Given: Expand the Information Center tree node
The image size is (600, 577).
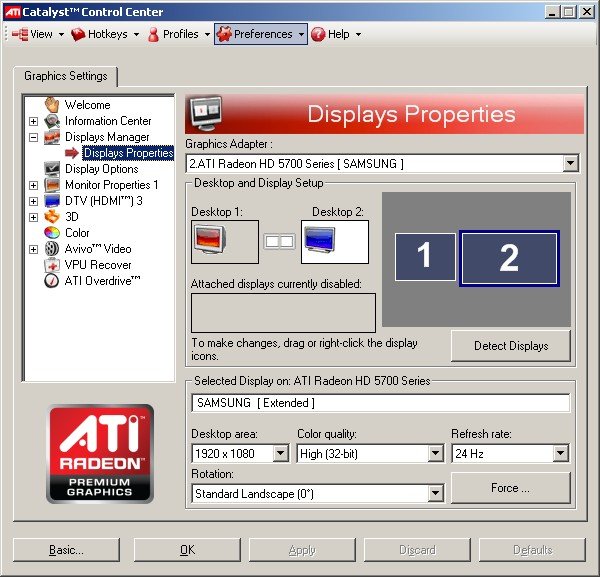Looking at the screenshot, I should pyautogui.click(x=33, y=121).
